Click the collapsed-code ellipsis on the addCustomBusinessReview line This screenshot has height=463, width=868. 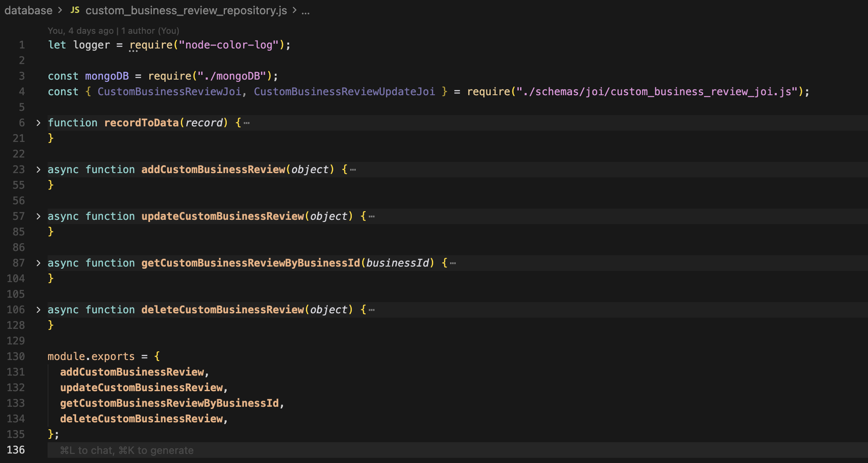tap(353, 170)
